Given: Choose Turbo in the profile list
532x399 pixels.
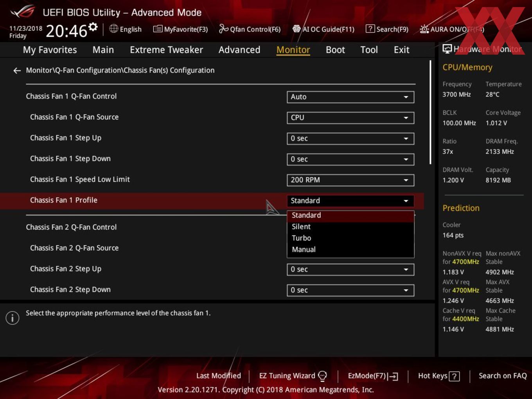Looking at the screenshot, I should (350, 238).
